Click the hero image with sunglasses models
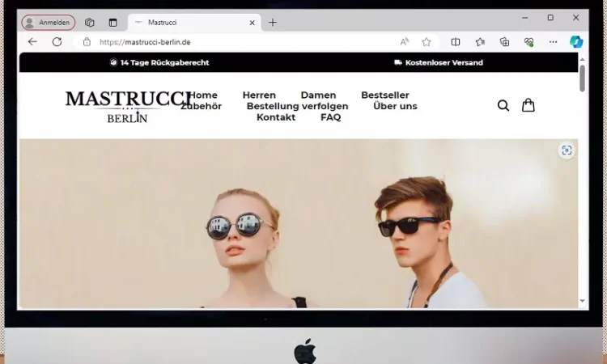The height and width of the screenshot is (364, 607). point(299,223)
